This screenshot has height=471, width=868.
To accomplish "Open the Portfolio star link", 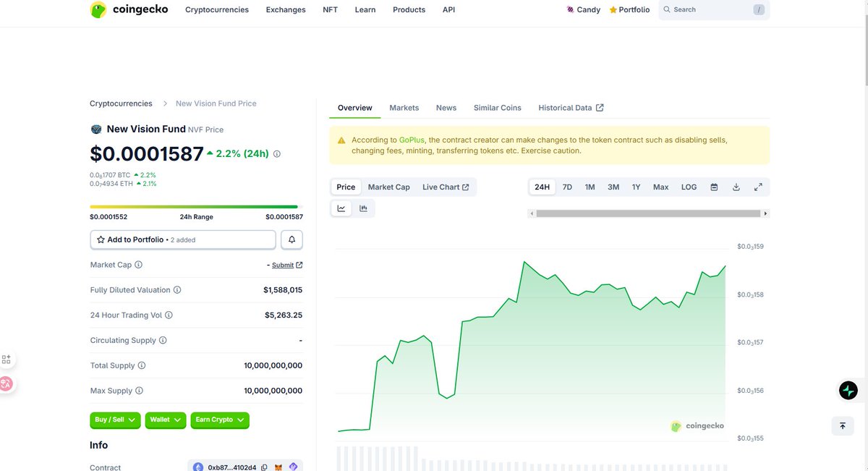I will coord(629,10).
